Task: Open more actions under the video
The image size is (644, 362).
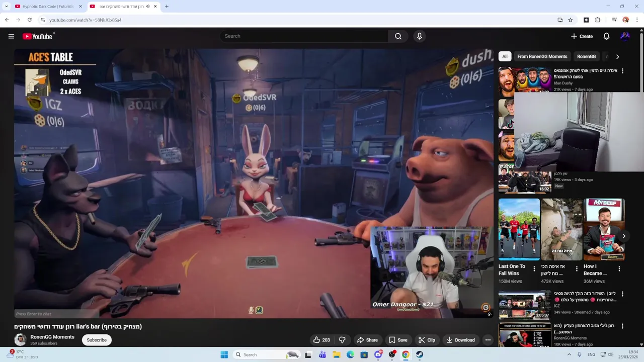Action: pos(488,340)
